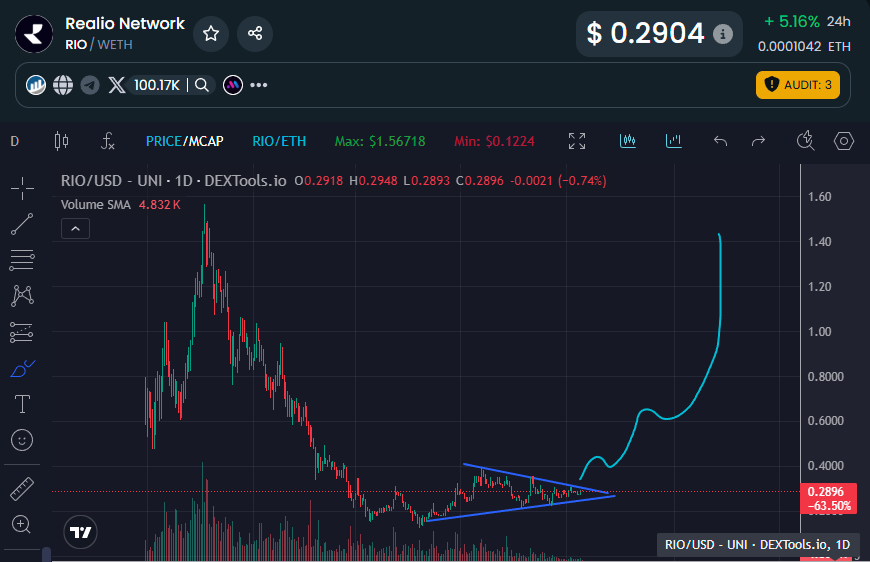Select the brush drawing tool

click(x=22, y=368)
